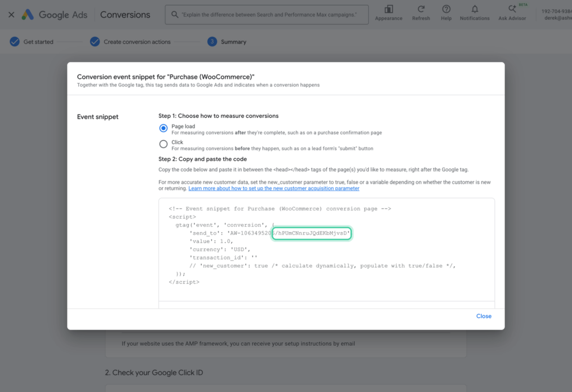The height and width of the screenshot is (392, 572).
Task: Click the Get started checkmark icon
Action: point(15,41)
